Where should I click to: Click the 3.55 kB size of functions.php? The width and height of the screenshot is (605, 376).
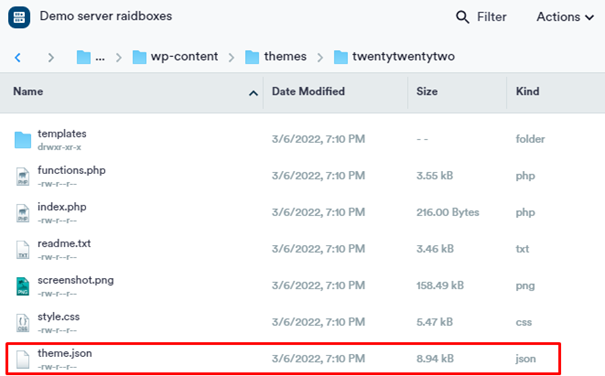pos(434,176)
